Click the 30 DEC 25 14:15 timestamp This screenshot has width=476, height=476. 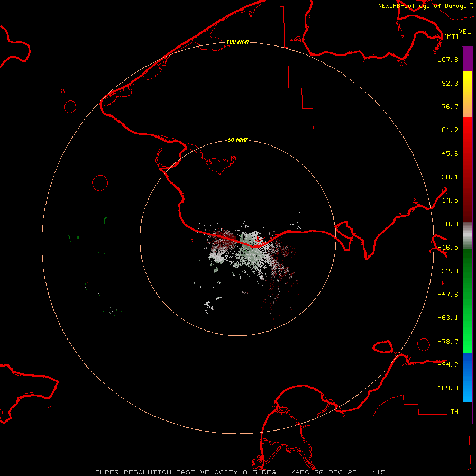(349, 472)
